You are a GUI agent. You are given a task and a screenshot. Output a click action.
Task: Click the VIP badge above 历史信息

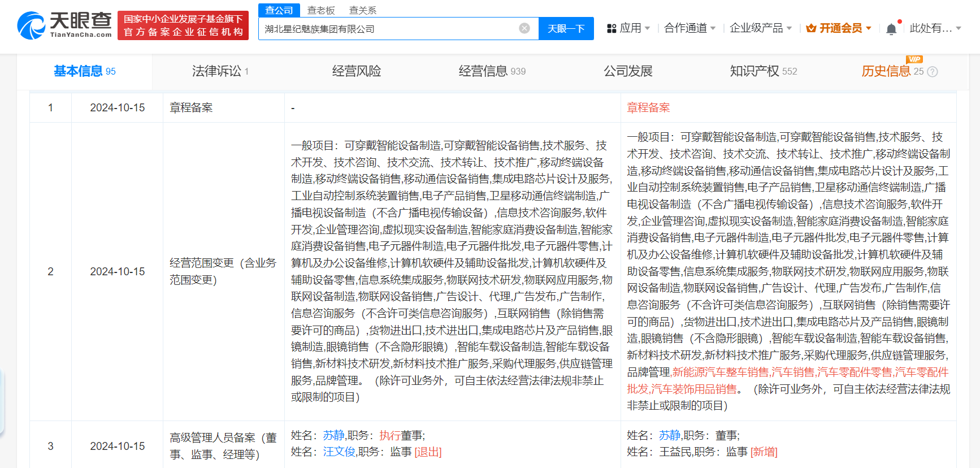914,59
